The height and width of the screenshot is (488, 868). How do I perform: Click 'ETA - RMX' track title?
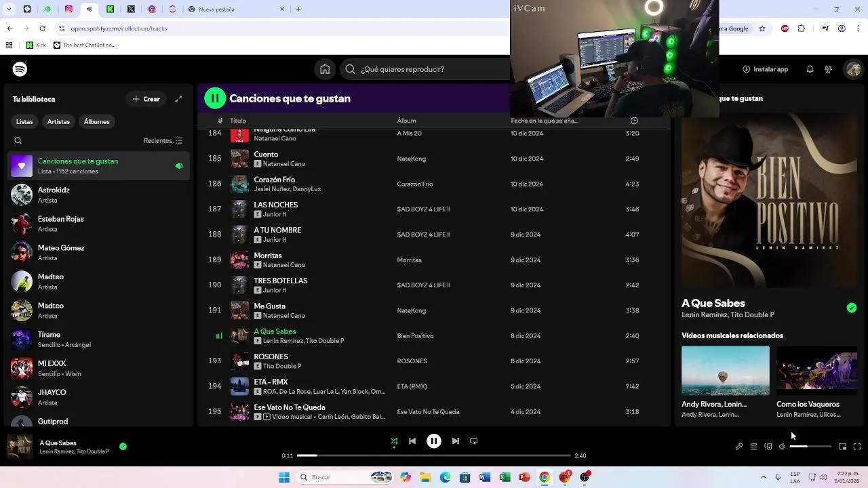[x=271, y=382]
